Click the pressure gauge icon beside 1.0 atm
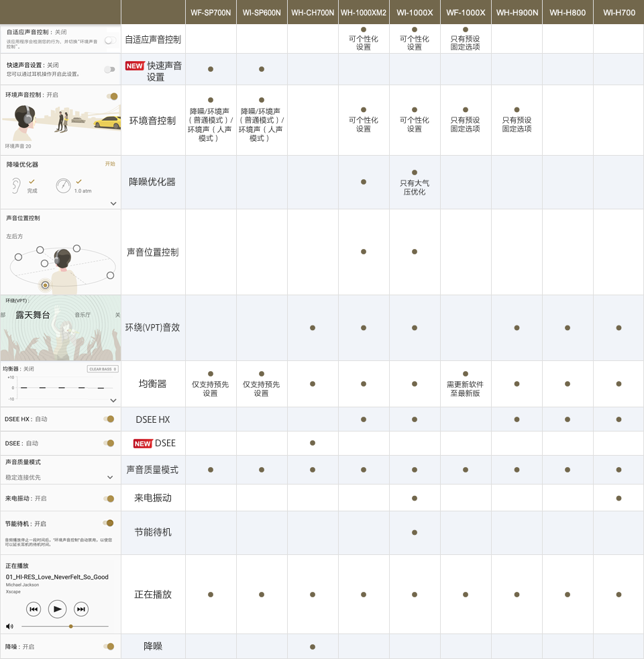 [64, 185]
